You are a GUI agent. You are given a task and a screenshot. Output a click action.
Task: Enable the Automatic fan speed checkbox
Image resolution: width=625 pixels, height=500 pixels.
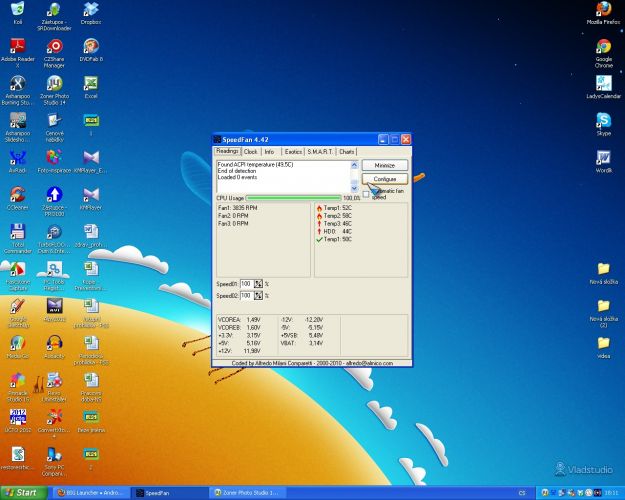[x=366, y=194]
